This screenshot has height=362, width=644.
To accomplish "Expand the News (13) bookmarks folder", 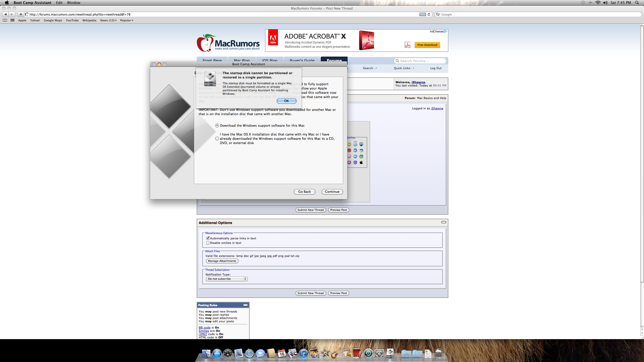I will pos(108,20).
